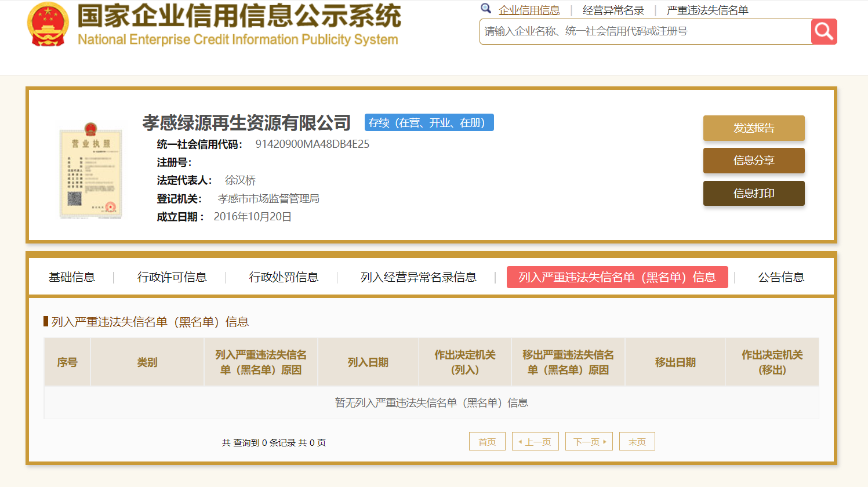Image resolution: width=868 pixels, height=487 pixels.
Task: Select the 列入严重违法失信名单（黑名单）信息 tab
Action: point(618,277)
